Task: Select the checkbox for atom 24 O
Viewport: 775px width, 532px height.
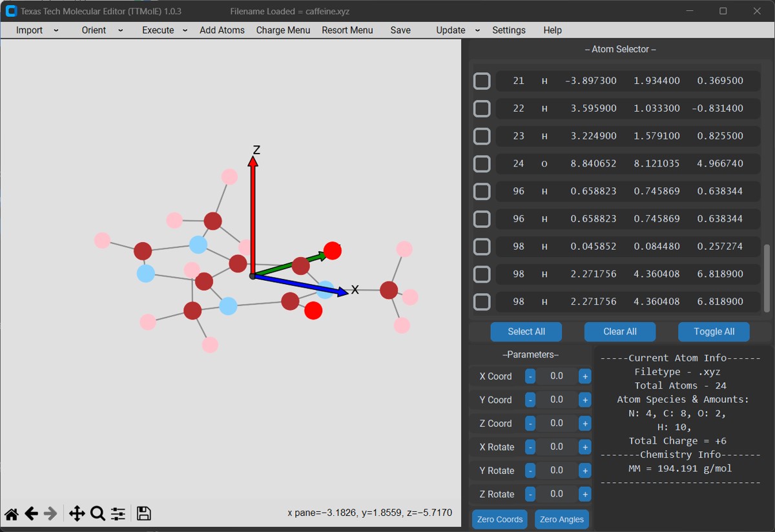Action: (482, 164)
